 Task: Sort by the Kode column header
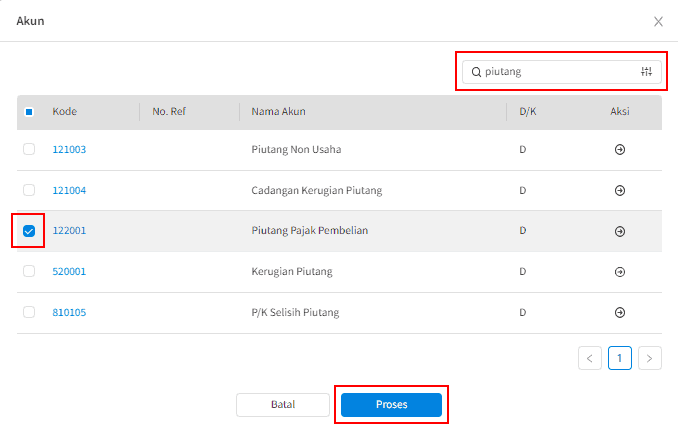coord(65,112)
